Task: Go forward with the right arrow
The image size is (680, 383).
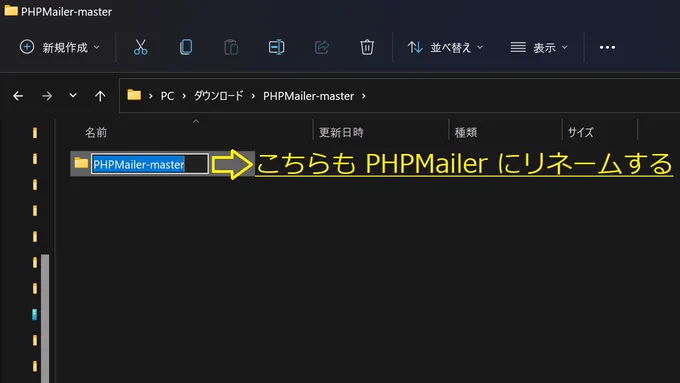Action: (x=47, y=96)
